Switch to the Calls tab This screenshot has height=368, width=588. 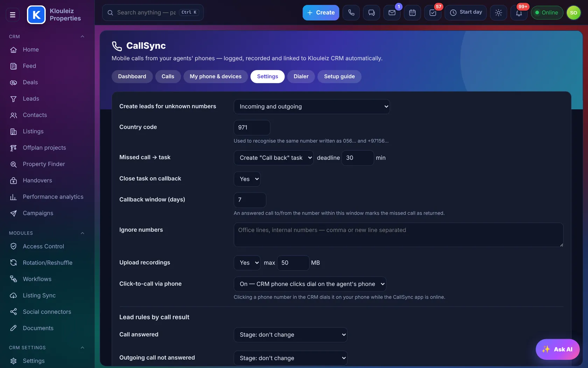[168, 76]
